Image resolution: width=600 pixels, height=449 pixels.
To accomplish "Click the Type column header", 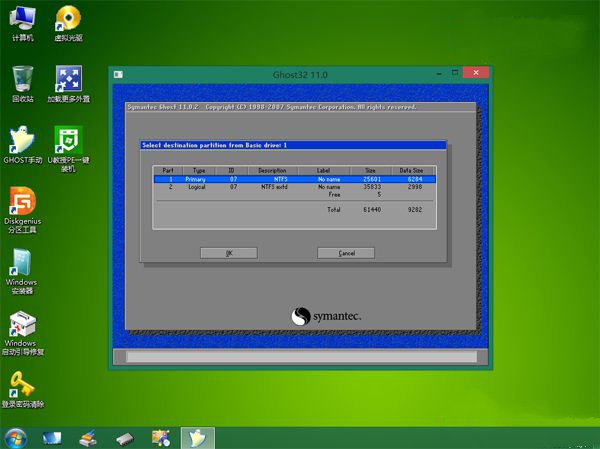I will 199,170.
